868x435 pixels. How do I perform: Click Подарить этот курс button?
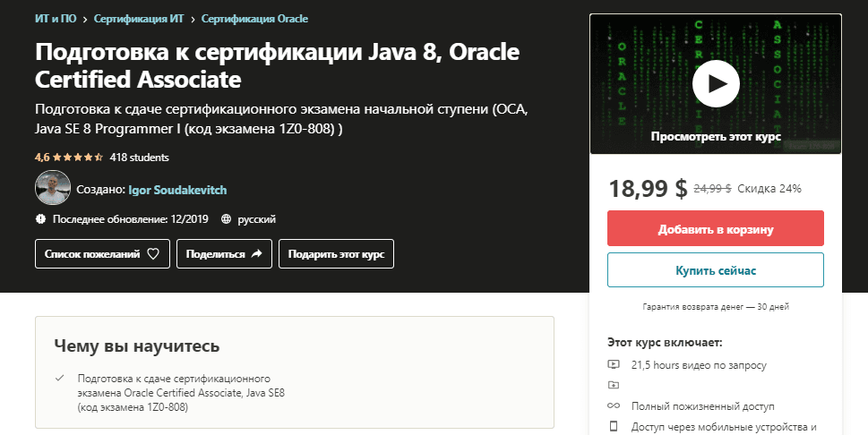[x=336, y=254]
